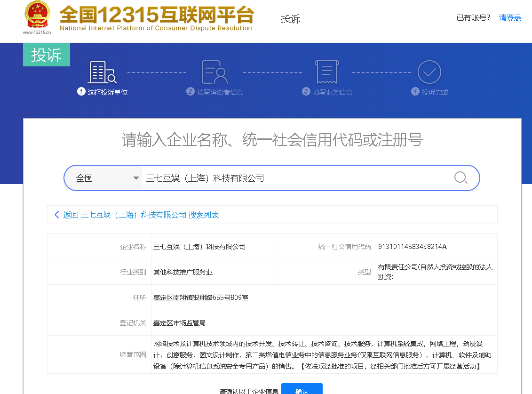Click the 投诉完成 checkmark circle icon
The image size is (532, 394).
[x=429, y=72]
